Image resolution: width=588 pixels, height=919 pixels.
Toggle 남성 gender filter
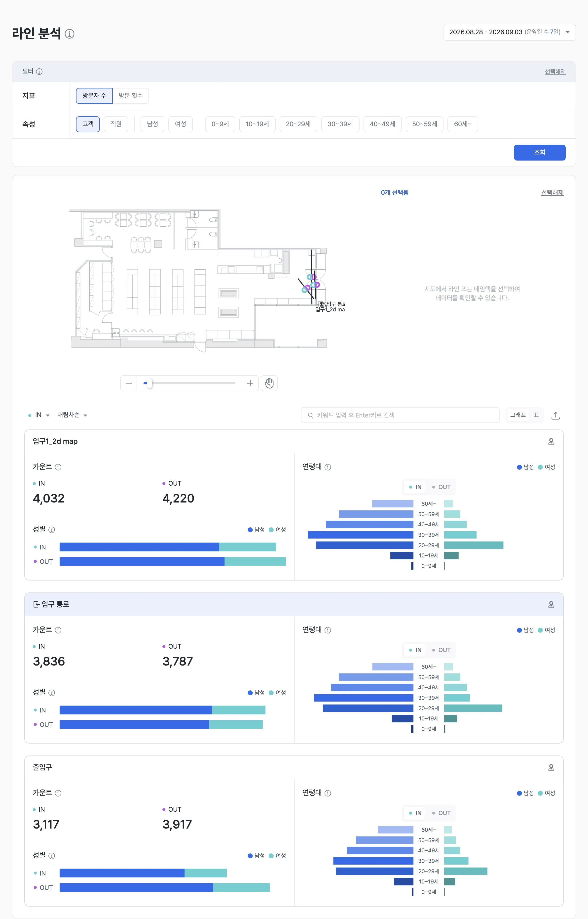click(152, 124)
